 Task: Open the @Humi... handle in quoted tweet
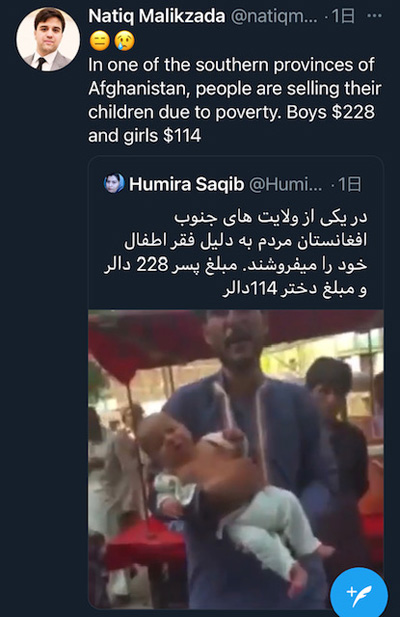286,184
